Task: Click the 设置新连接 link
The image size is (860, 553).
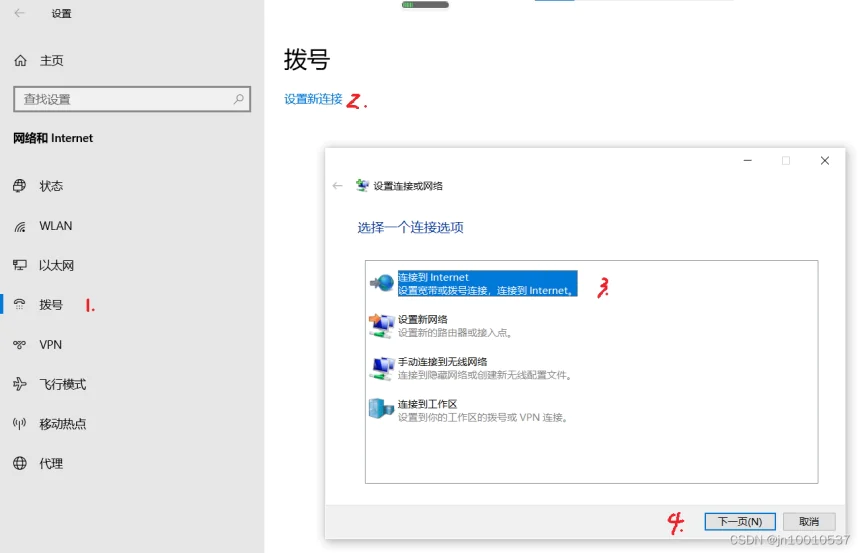Action: point(313,99)
